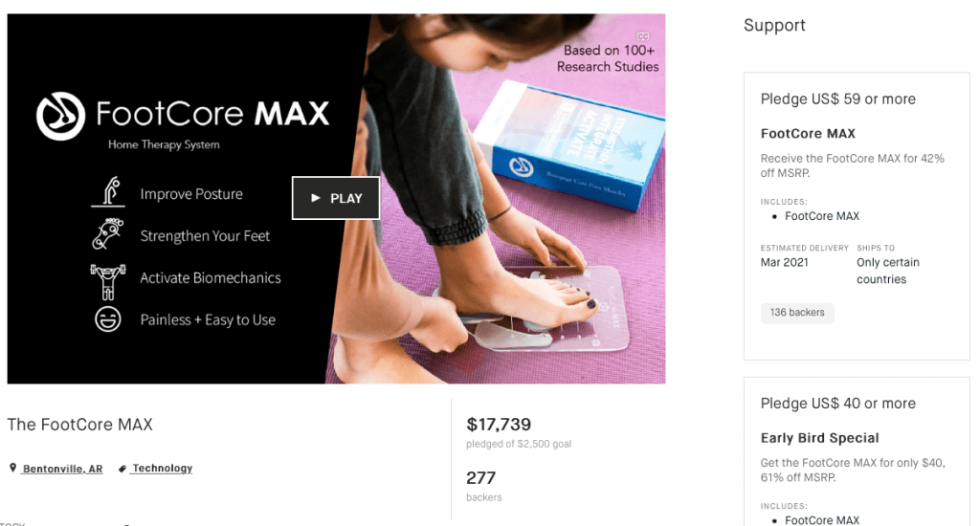Click the 277 backers count

480,477
